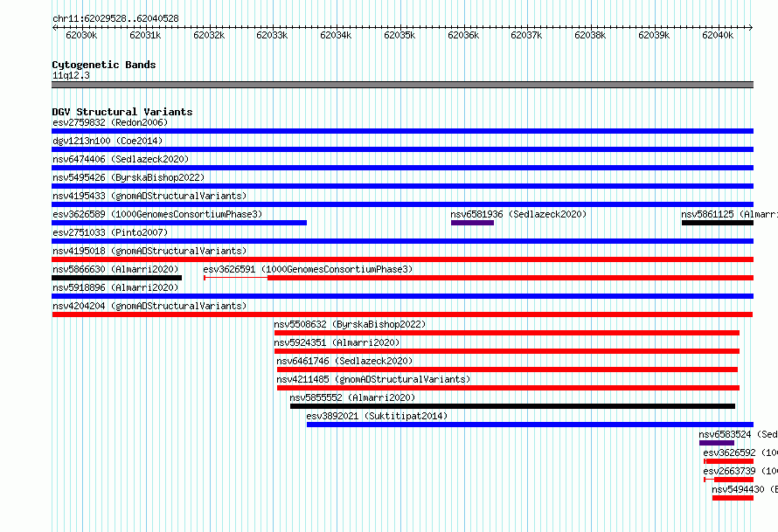Select the 11q12.3 band label
778x532 pixels.
point(71,75)
